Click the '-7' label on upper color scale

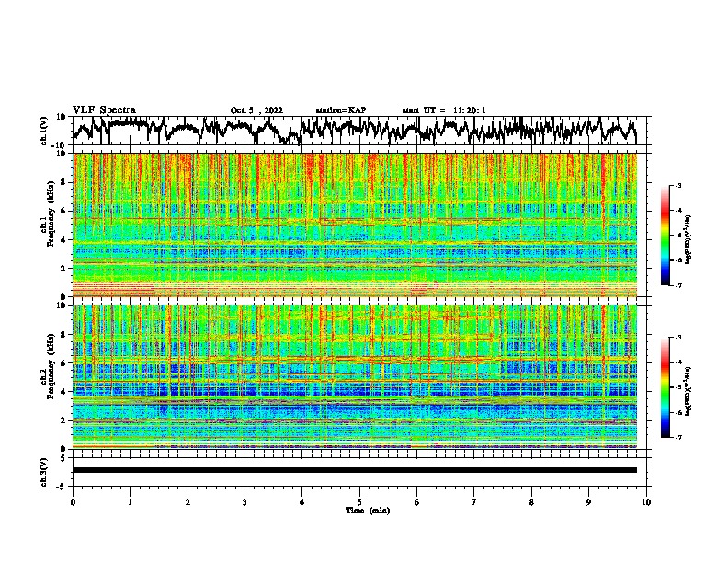[x=677, y=285]
